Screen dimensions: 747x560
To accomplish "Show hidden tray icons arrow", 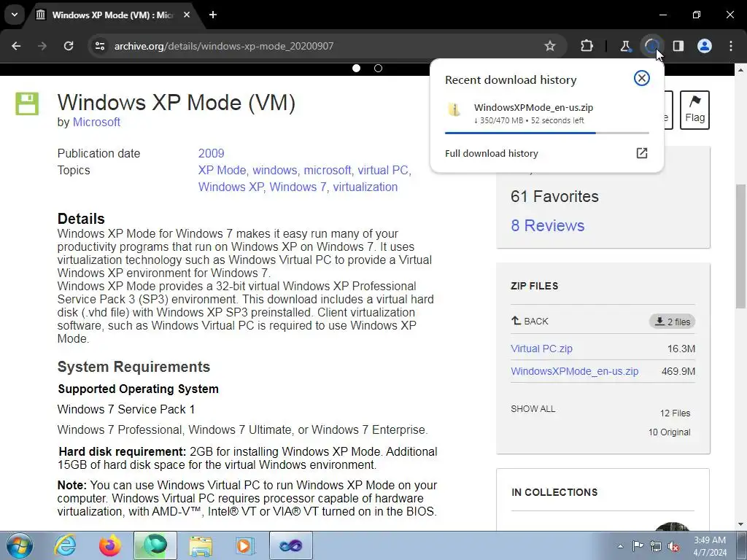I will pos(620,546).
